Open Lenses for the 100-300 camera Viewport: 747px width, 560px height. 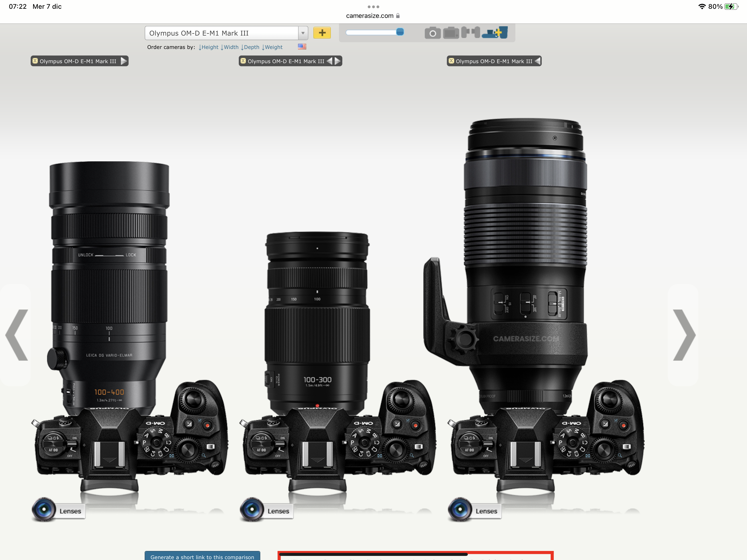[x=278, y=511]
